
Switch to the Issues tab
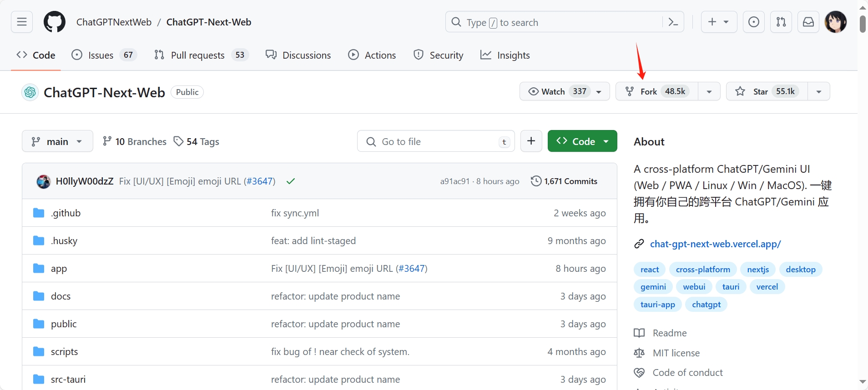click(x=104, y=55)
